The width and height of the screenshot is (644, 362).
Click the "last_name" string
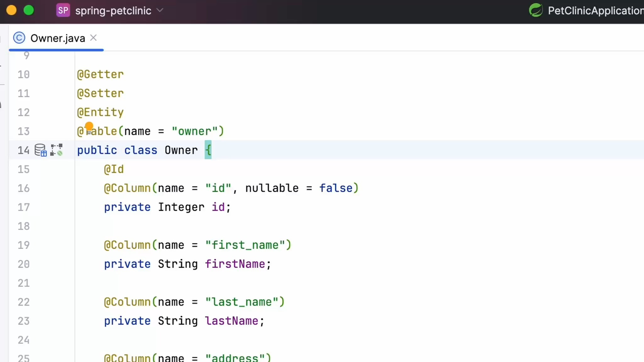(241, 302)
